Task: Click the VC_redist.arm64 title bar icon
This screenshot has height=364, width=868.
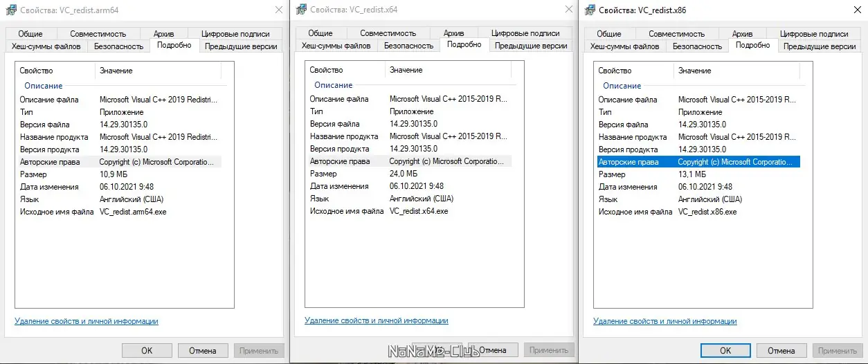Action: [x=10, y=10]
